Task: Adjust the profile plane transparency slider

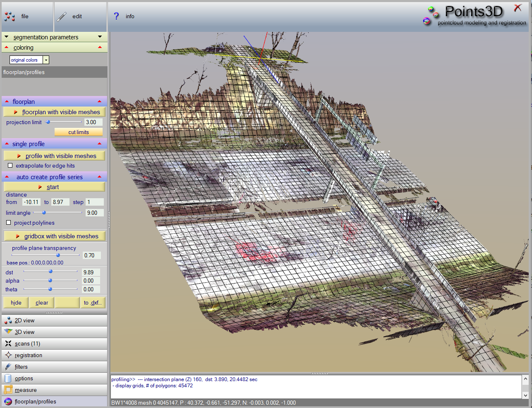Action: (x=58, y=255)
